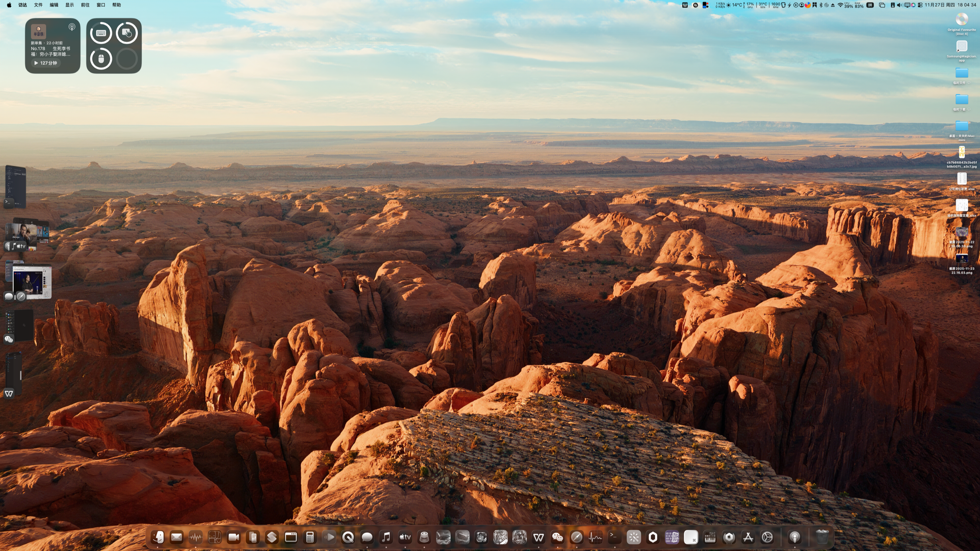This screenshot has height=551, width=980.
Task: Expand the CPU 39% stats menu
Action: (x=848, y=5)
